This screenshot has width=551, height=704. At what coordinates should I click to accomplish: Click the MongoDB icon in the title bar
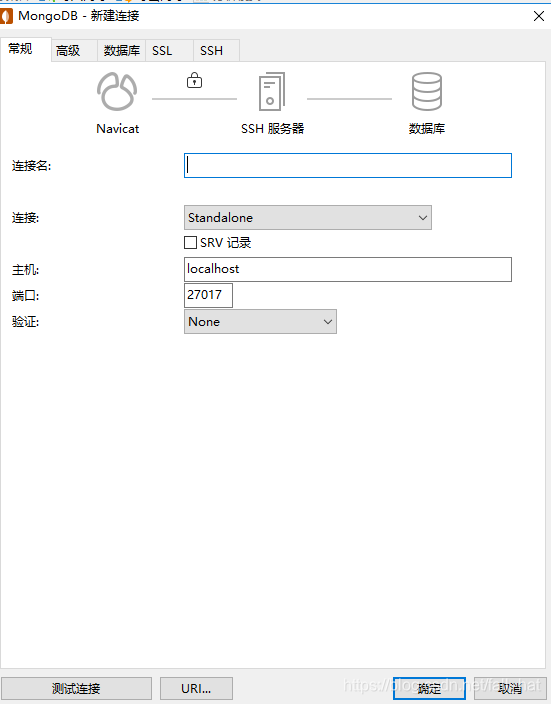pyautogui.click(x=6, y=16)
